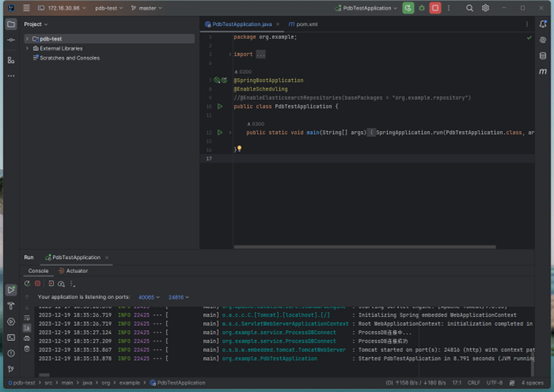The image size is (554, 392).
Task: Open the Build hammer tool window icon
Action: (x=11, y=306)
